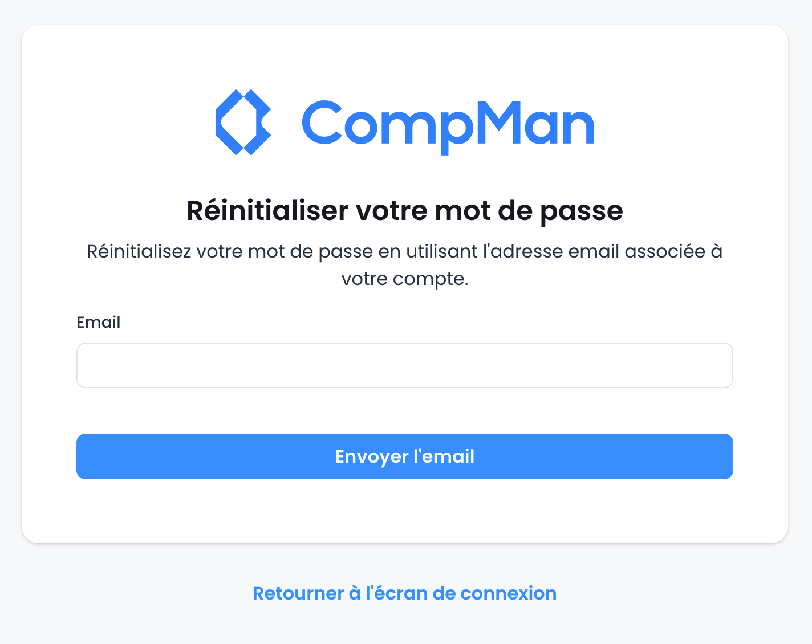Submit the reset form via blue button
812x644 pixels.
pyautogui.click(x=404, y=456)
